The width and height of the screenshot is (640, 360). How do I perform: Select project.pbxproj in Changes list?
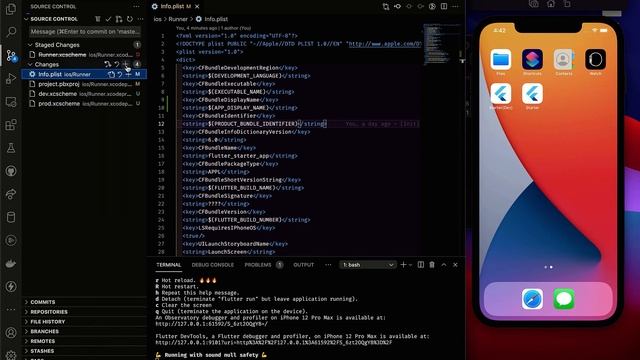coord(84,84)
